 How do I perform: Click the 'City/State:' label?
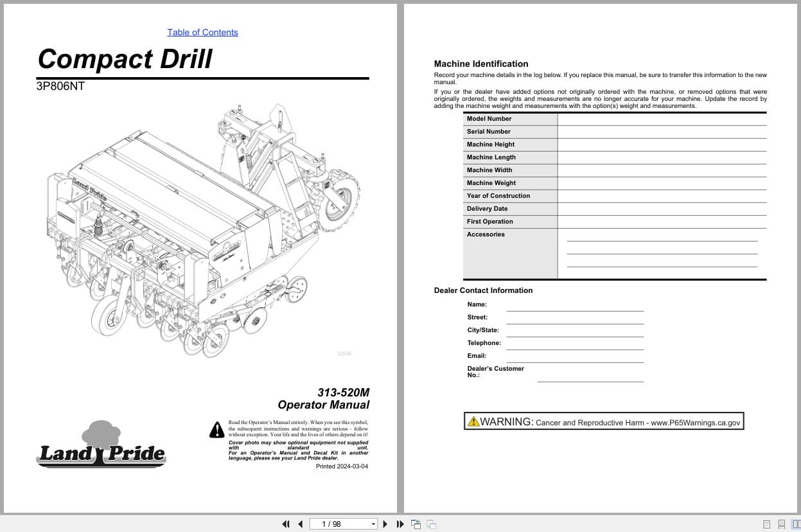(x=483, y=330)
